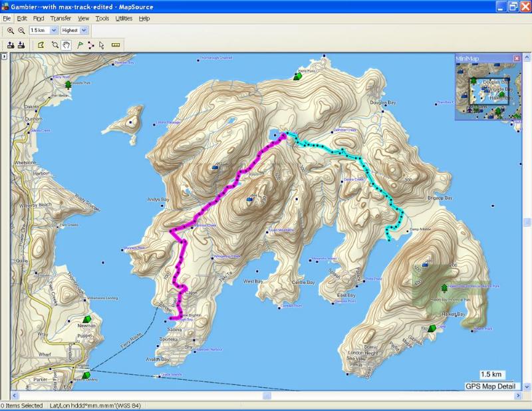Open the File menu
This screenshot has width=532, height=411.
tap(7, 19)
